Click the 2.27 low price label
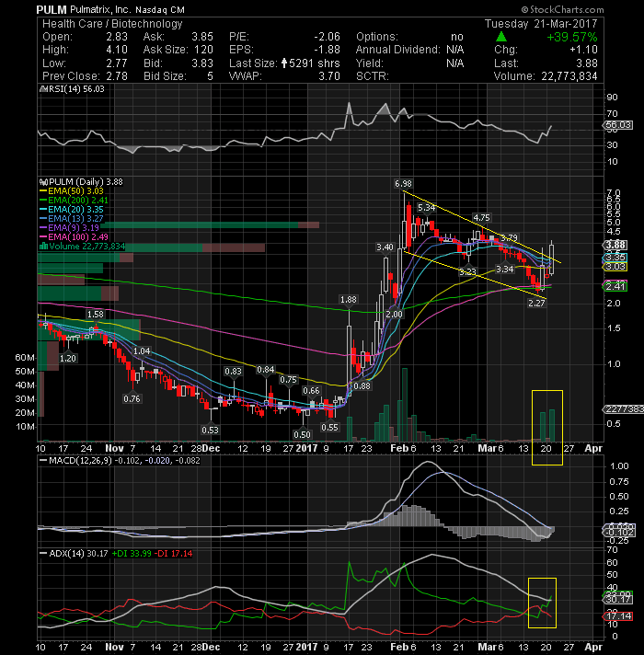This screenshot has width=644, height=655. [x=536, y=303]
